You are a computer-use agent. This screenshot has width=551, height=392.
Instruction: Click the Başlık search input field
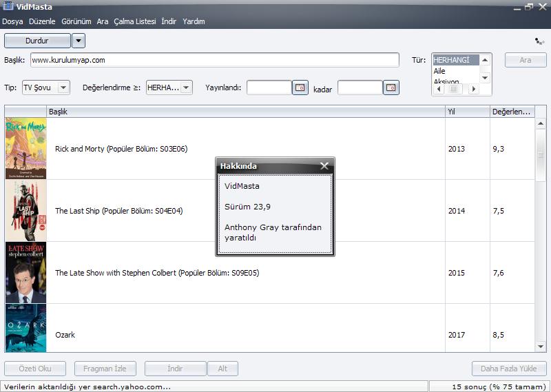pyautogui.click(x=215, y=60)
